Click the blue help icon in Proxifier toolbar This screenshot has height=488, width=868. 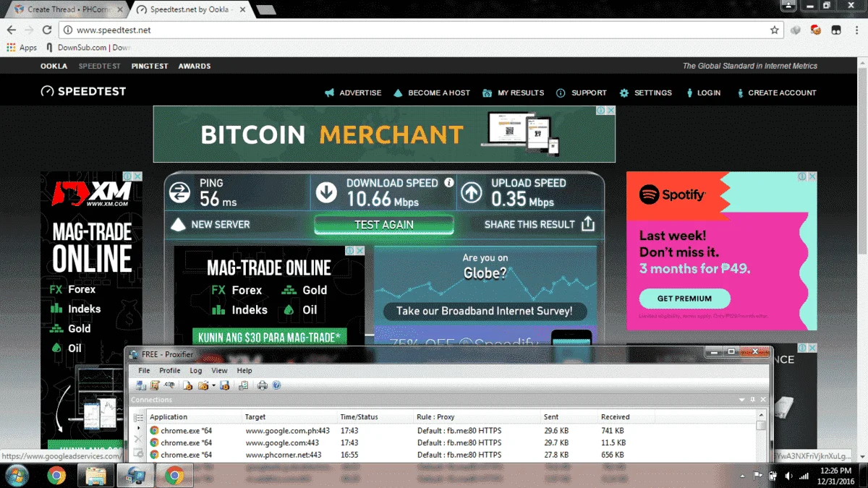(x=276, y=385)
